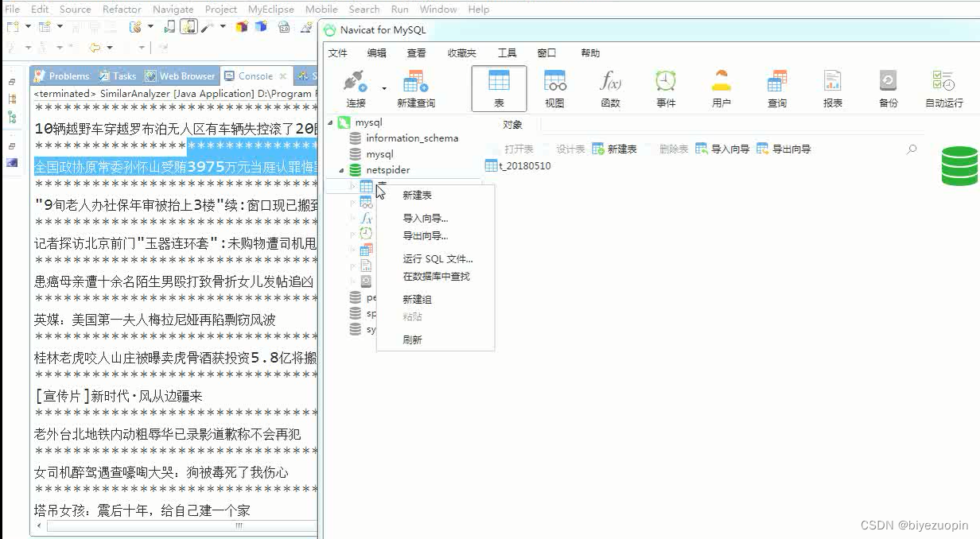Choose 在数据库中查找 in the context menu
This screenshot has height=539, width=980.
coord(435,277)
